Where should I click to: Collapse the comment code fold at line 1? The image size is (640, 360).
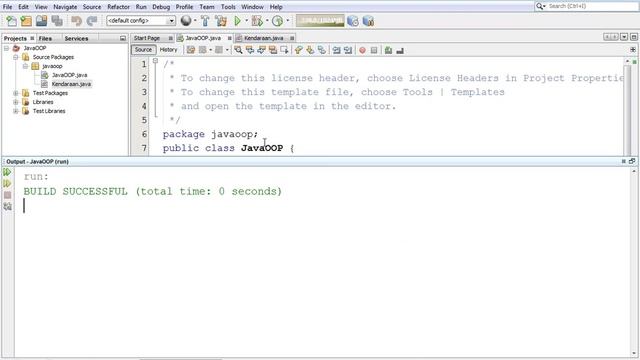155,60
